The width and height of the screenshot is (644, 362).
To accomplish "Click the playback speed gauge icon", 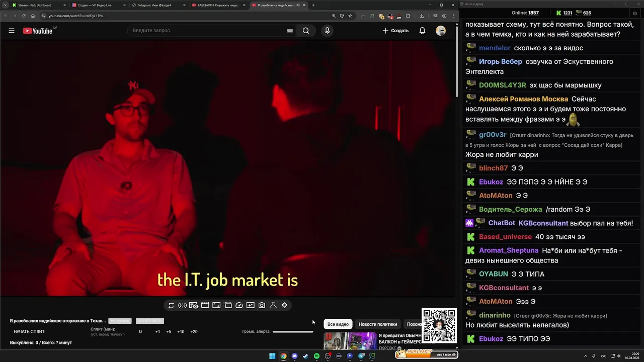I will [x=239, y=305].
